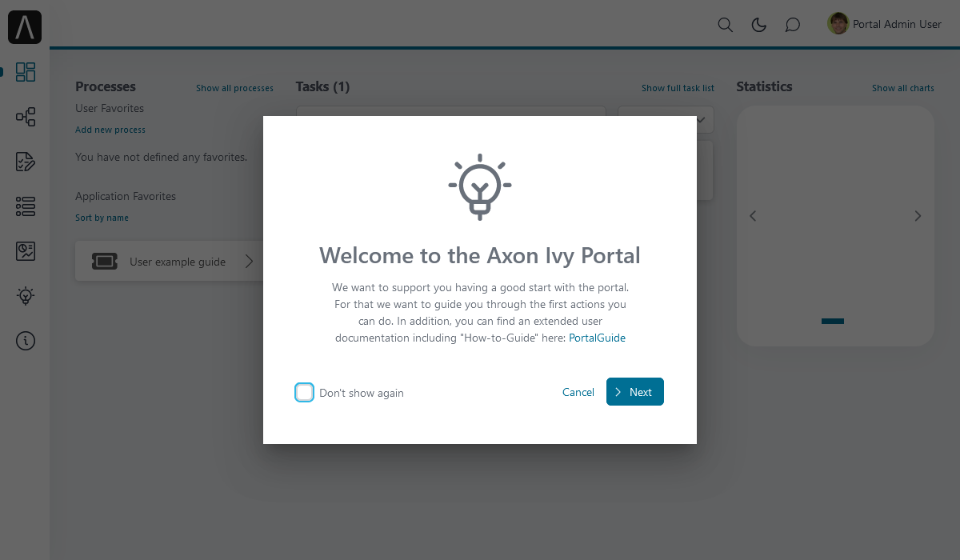Click the lightbulb guide sidebar icon
The image size is (960, 560).
pos(26,296)
